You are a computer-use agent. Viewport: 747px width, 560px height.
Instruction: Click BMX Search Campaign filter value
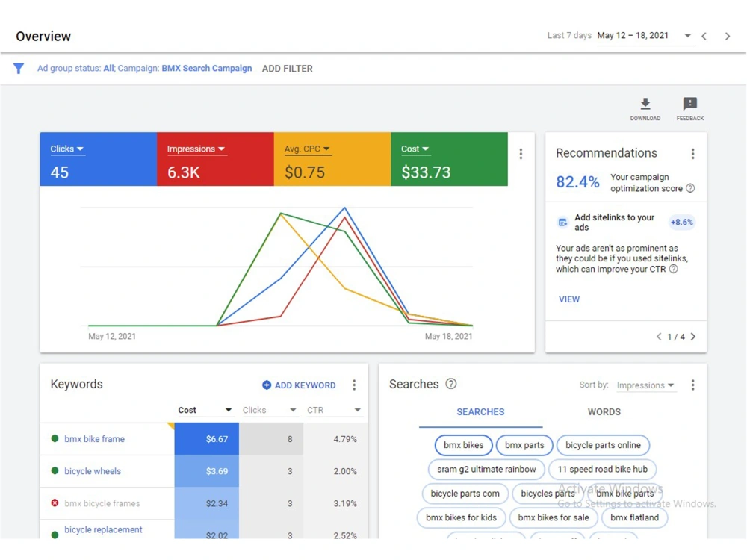207,68
